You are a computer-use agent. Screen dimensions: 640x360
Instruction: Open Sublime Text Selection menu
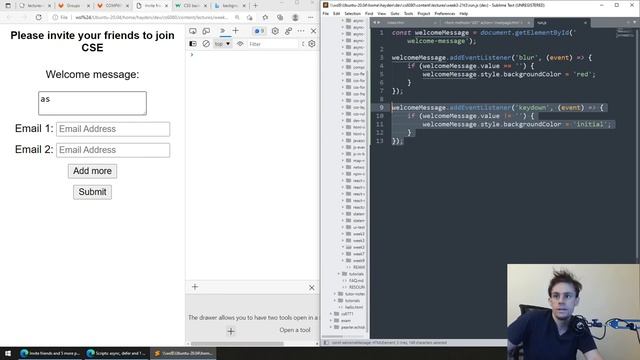tap(353, 13)
